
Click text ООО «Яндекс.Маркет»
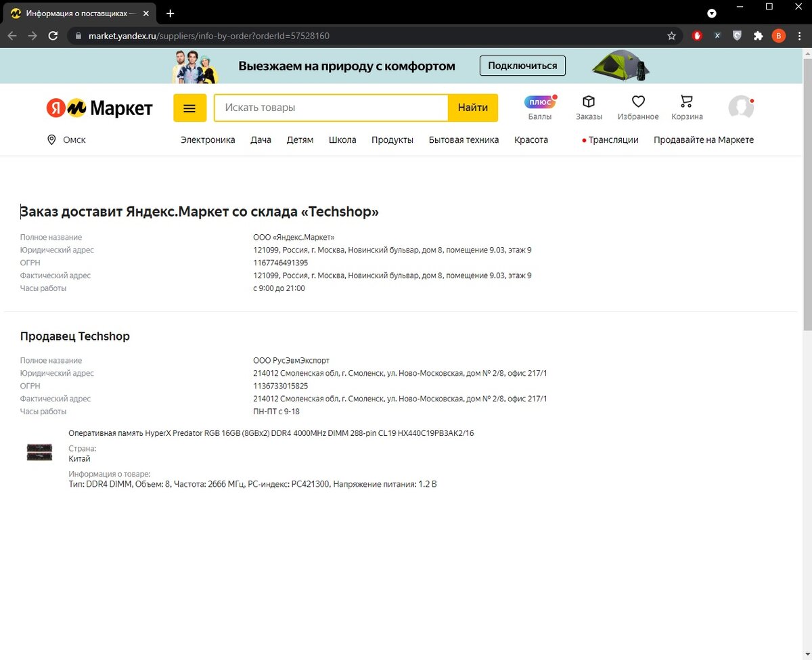coord(294,237)
